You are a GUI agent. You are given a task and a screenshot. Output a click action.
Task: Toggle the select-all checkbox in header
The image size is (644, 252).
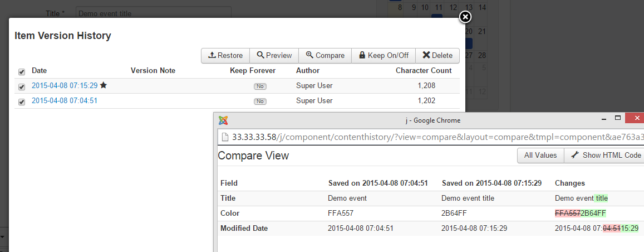22,71
